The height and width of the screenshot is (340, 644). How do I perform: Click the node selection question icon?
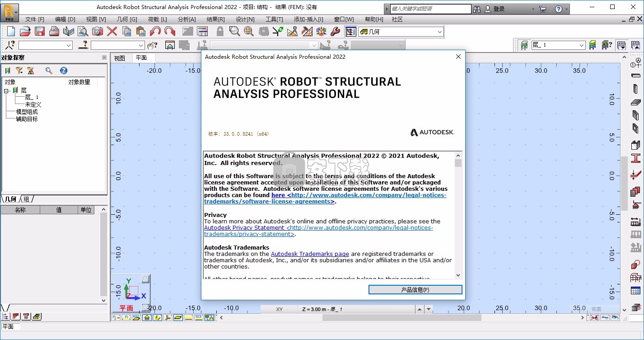(10, 45)
